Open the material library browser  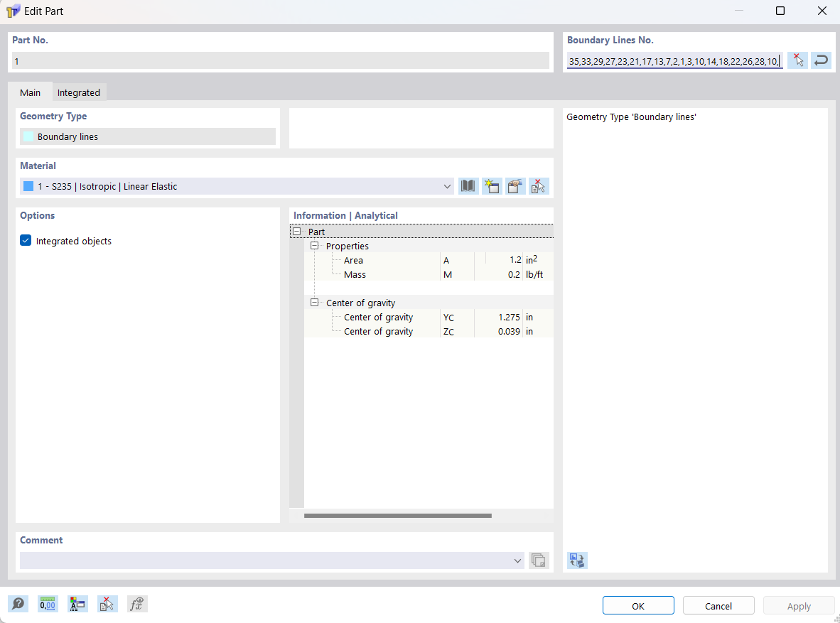click(468, 185)
